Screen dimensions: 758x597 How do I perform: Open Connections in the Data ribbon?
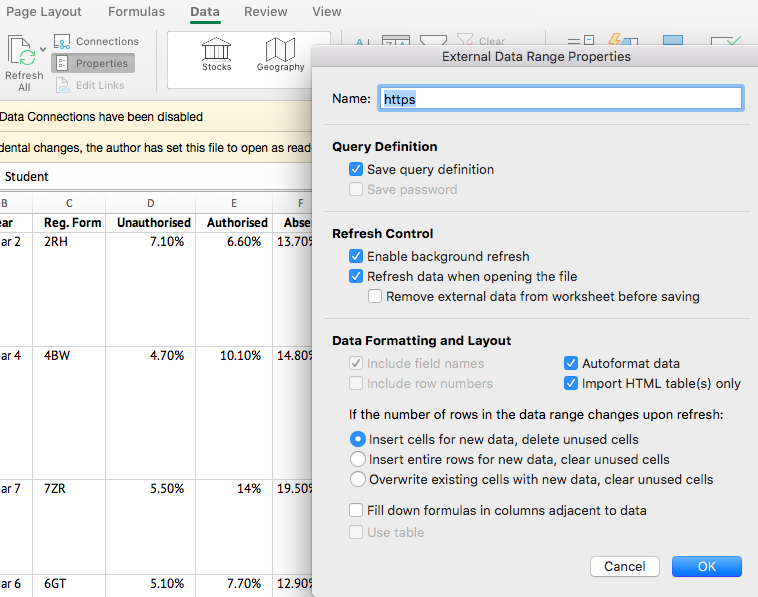(96, 41)
